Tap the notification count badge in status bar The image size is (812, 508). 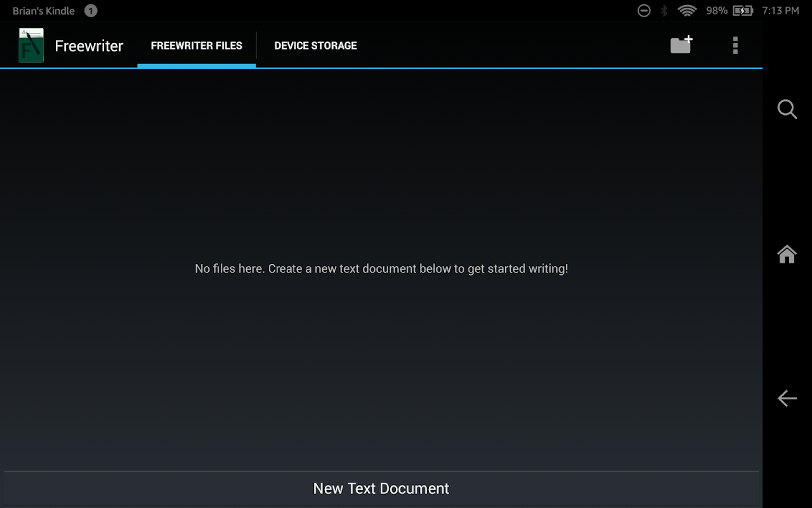pos(91,11)
